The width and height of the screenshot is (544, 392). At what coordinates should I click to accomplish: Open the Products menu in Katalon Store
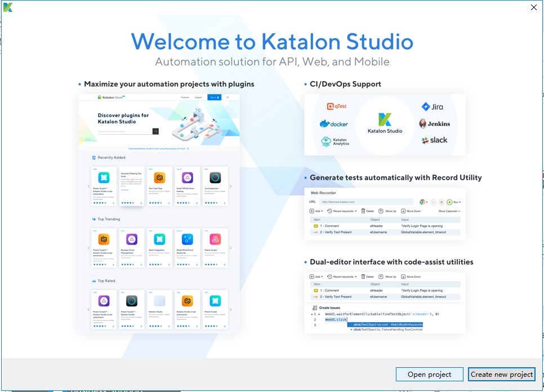[185, 97]
